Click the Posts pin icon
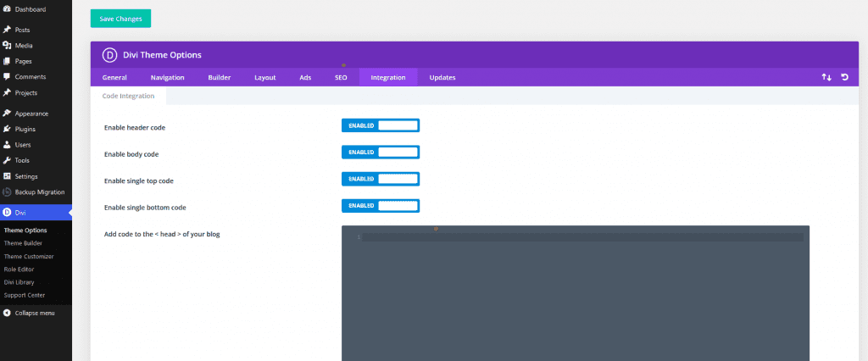The image size is (868, 361). click(7, 30)
